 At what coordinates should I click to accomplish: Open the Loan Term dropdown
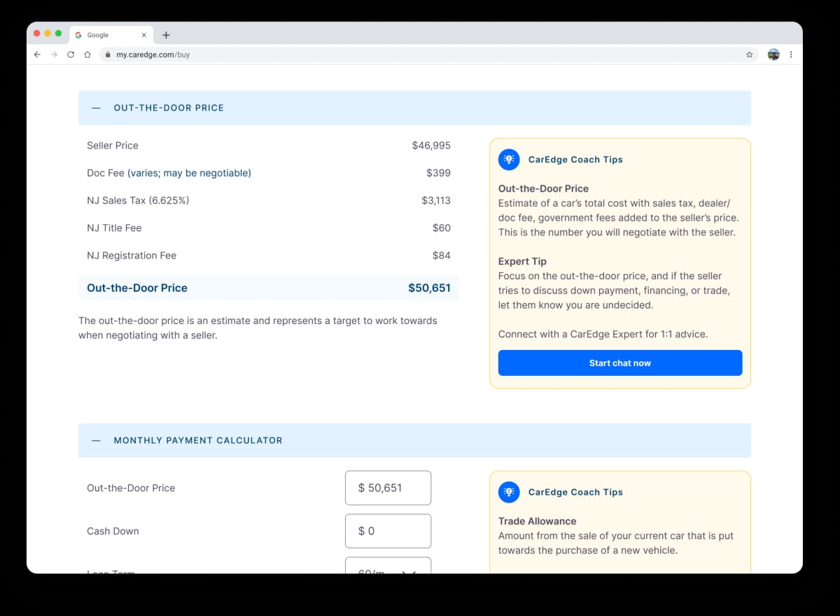coord(388,567)
